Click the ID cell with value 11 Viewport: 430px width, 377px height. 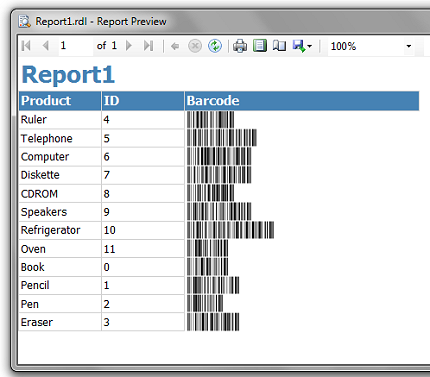143,249
